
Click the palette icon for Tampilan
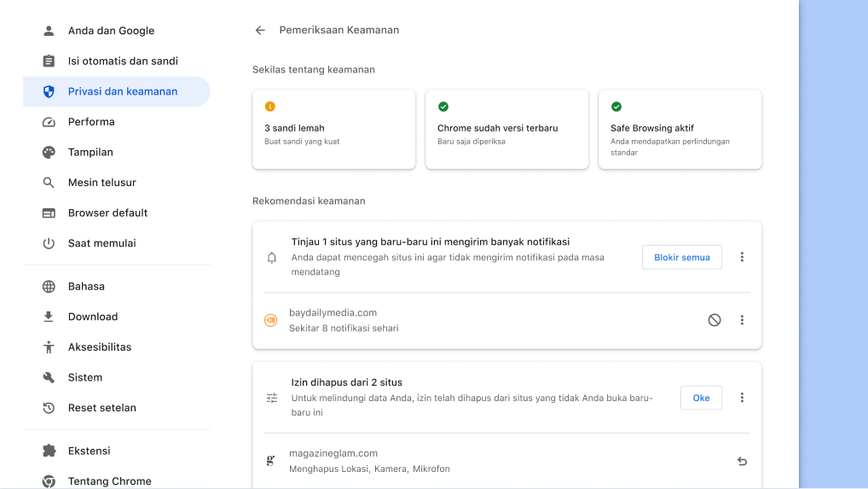pyautogui.click(x=49, y=152)
